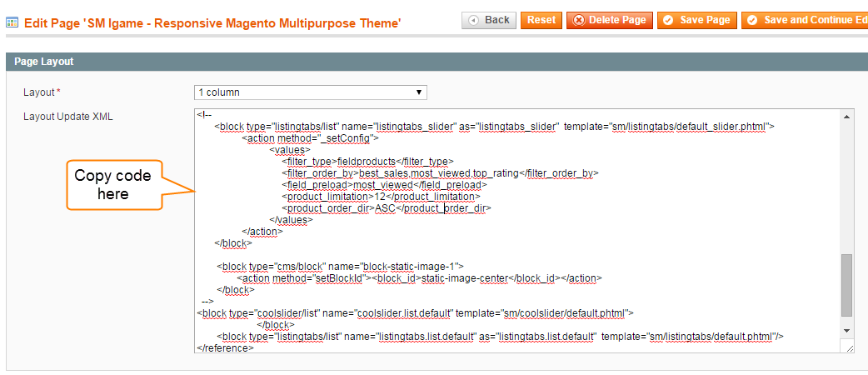Click the 'coolslider.list.default' name text

pos(405,313)
